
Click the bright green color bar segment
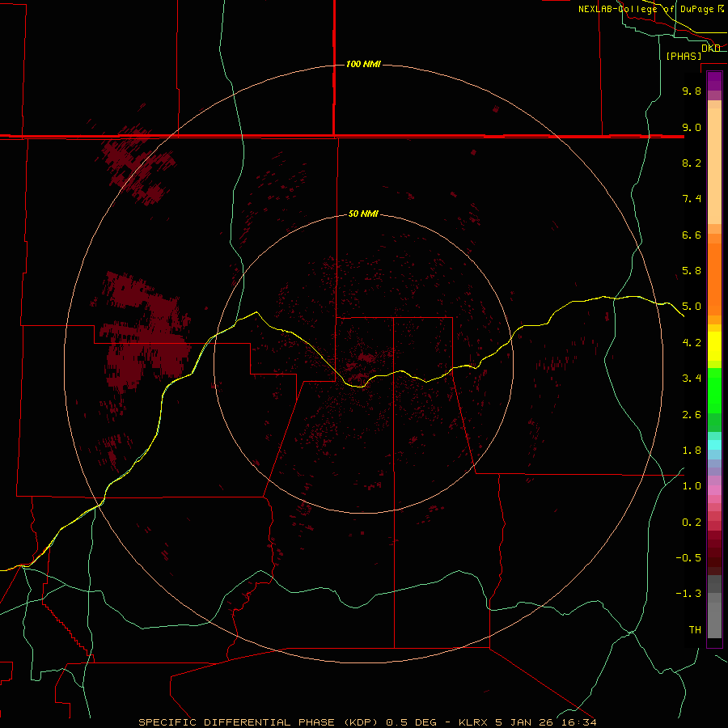714,390
